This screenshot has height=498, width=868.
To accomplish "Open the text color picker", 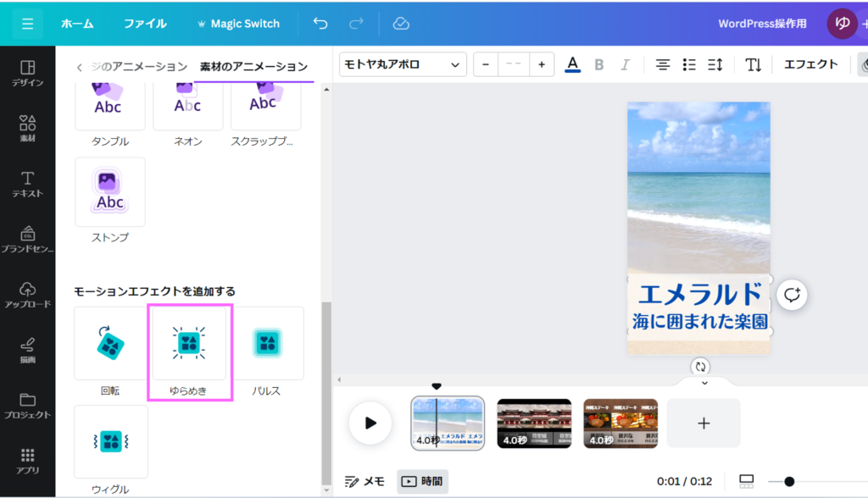I will [572, 64].
